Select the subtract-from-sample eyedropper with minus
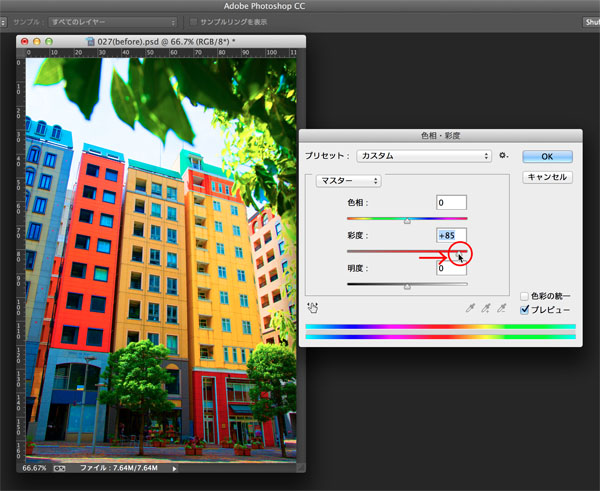 (502, 308)
